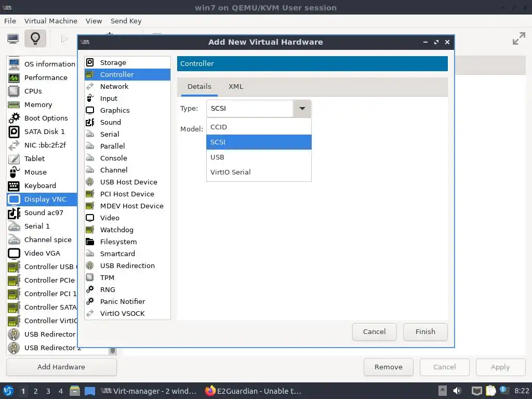The width and height of the screenshot is (532, 399).
Task: Click the SATA Disk 1 icon
Action: pos(14,131)
